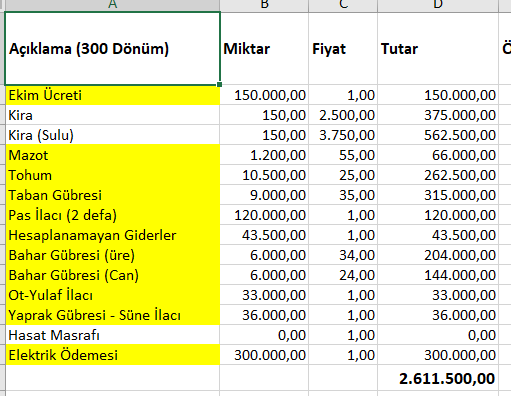The width and height of the screenshot is (511, 396).
Task: Select the 'Mazot' cell
Action: tap(113, 155)
